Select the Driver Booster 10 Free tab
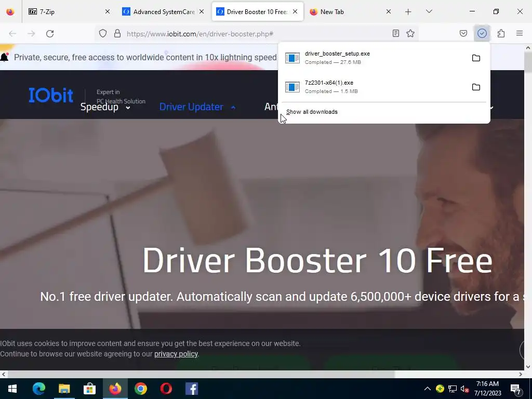Screen dimensions: 532x399 [x=258, y=11]
